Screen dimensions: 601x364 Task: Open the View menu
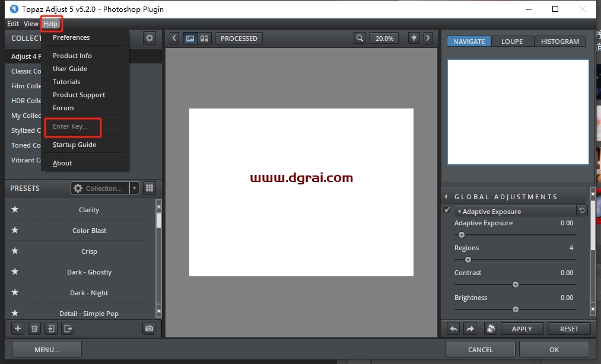point(31,24)
